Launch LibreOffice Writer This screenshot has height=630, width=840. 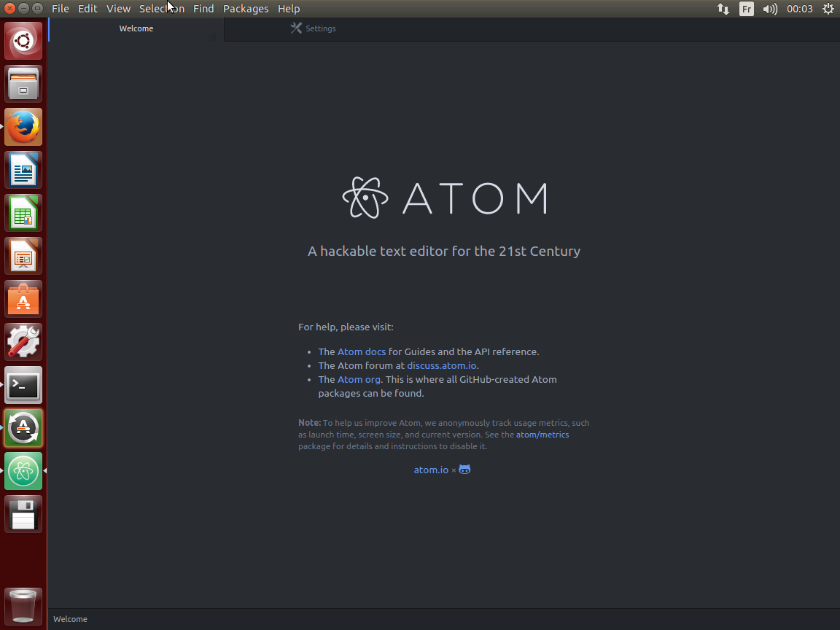(x=23, y=170)
